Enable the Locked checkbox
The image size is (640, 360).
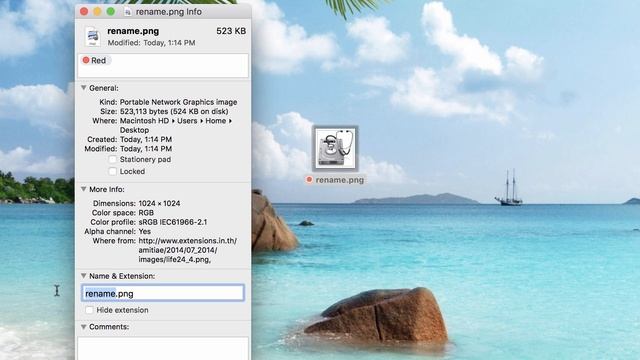[x=113, y=171]
